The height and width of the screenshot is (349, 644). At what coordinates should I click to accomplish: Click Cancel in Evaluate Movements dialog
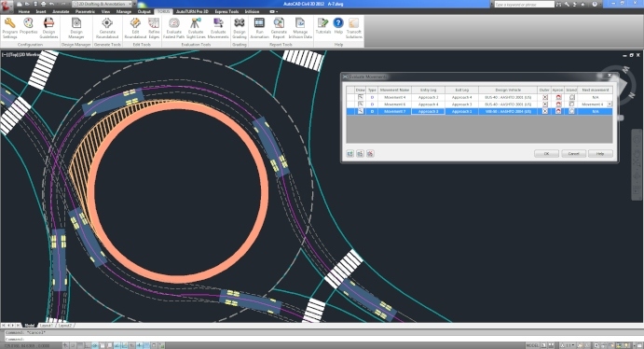coord(573,153)
